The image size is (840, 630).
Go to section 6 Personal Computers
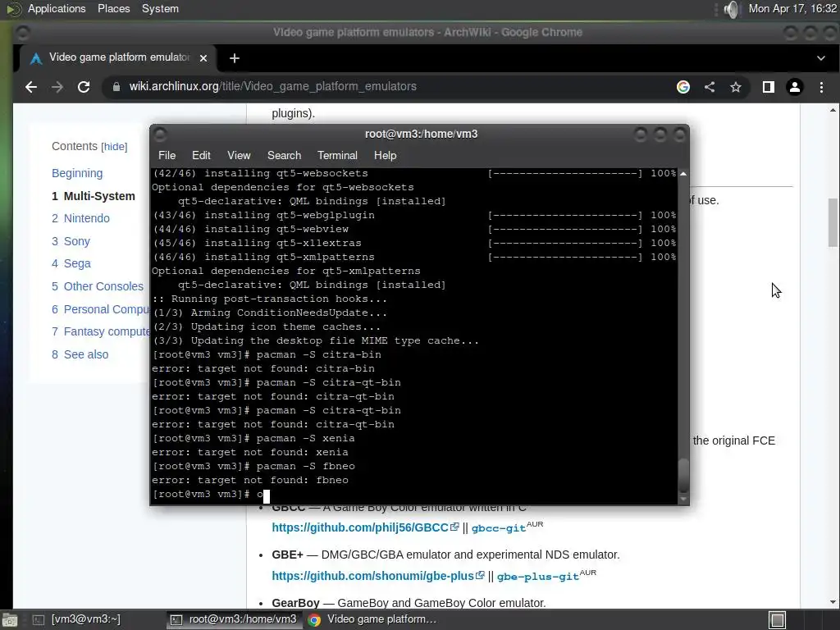pyautogui.click(x=100, y=309)
